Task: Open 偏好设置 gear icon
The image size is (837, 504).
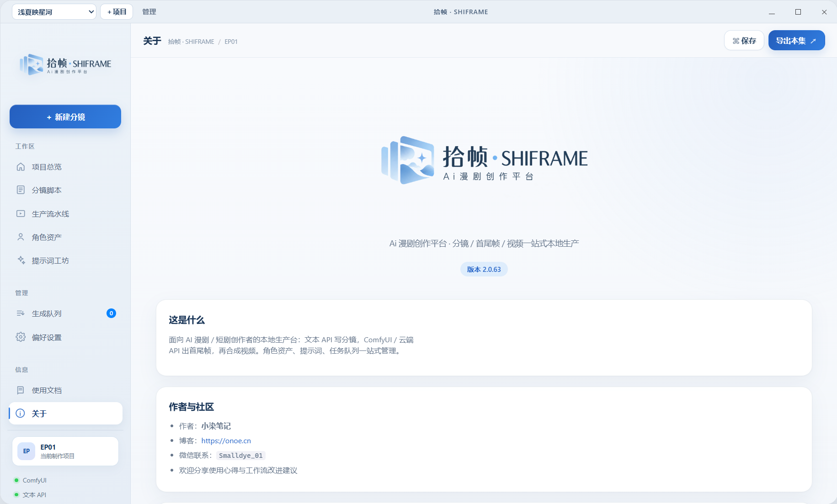Action: (x=21, y=337)
